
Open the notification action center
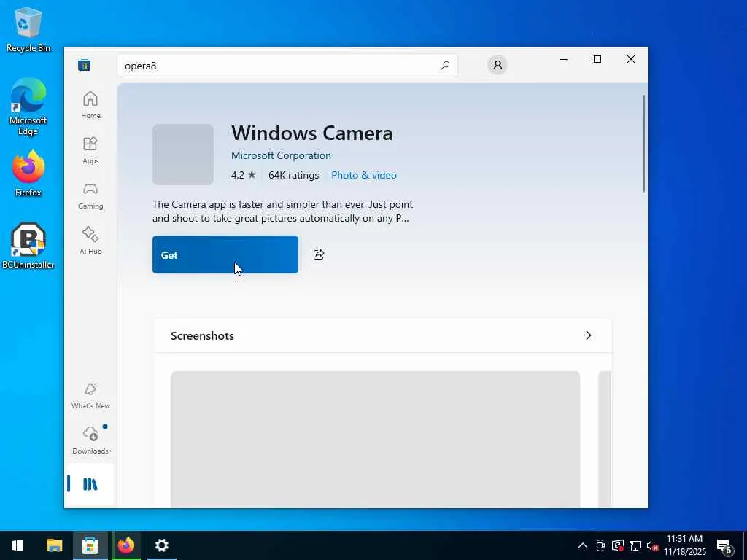point(724,545)
